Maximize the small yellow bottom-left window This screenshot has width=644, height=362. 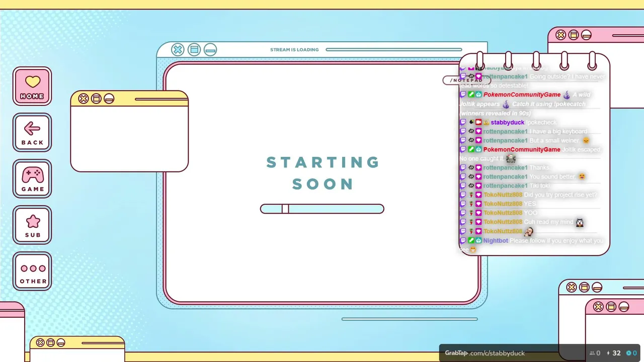click(50, 342)
